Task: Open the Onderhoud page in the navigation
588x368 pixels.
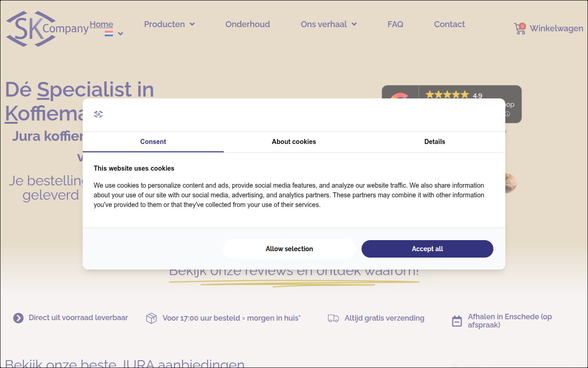Action: (248, 24)
